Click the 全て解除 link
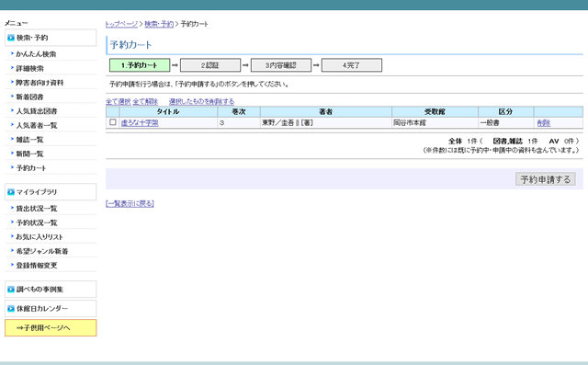The image size is (588, 365). coord(145,102)
